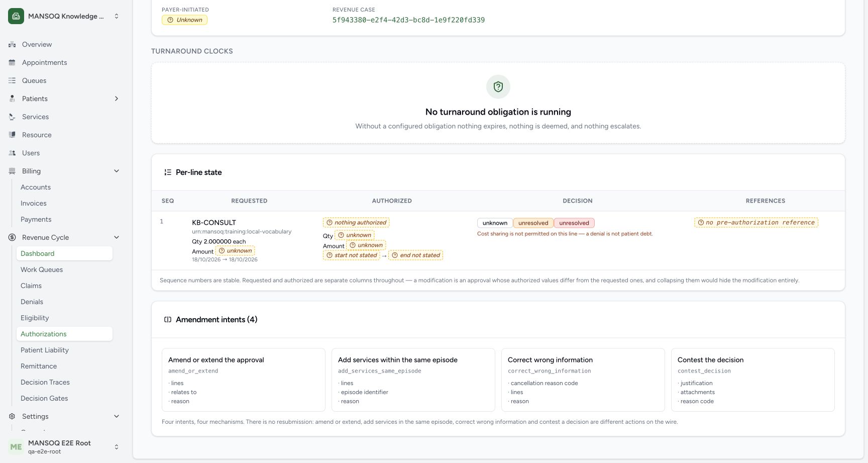Click the shield icon in Turnaround Clocks

pos(498,87)
